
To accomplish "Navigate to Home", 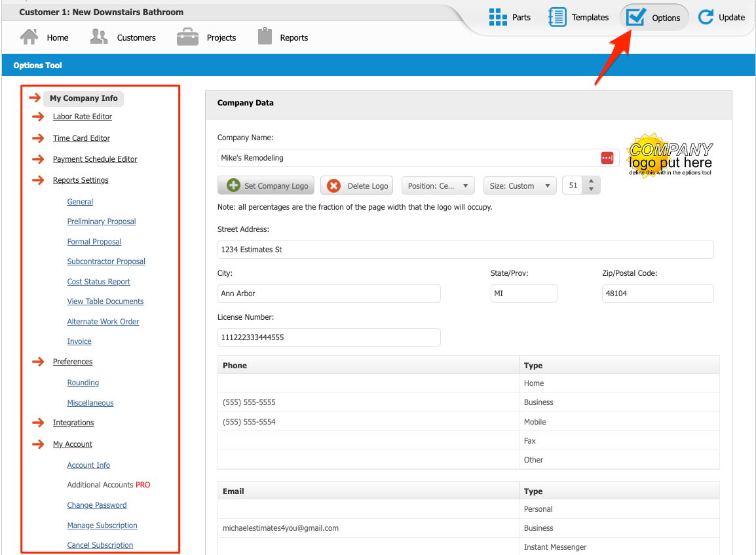I will coord(45,37).
